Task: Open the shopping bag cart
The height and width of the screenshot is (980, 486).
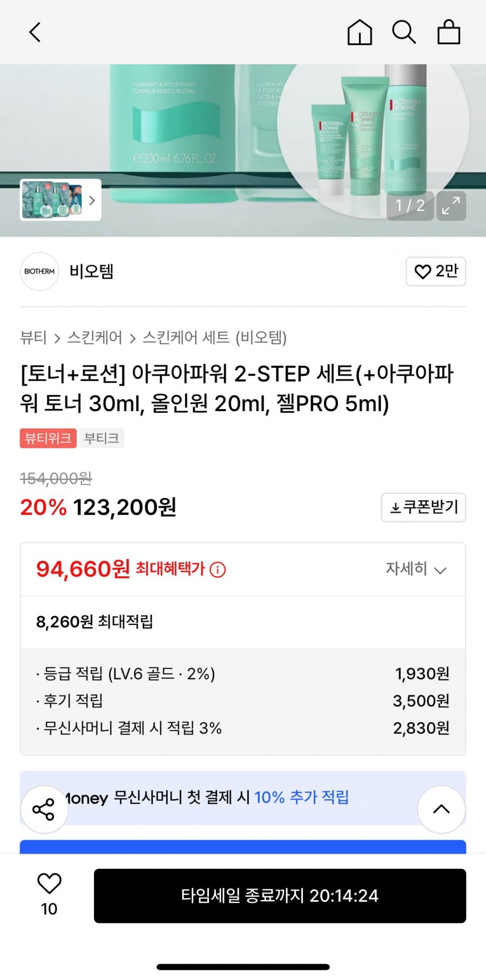Action: (448, 32)
